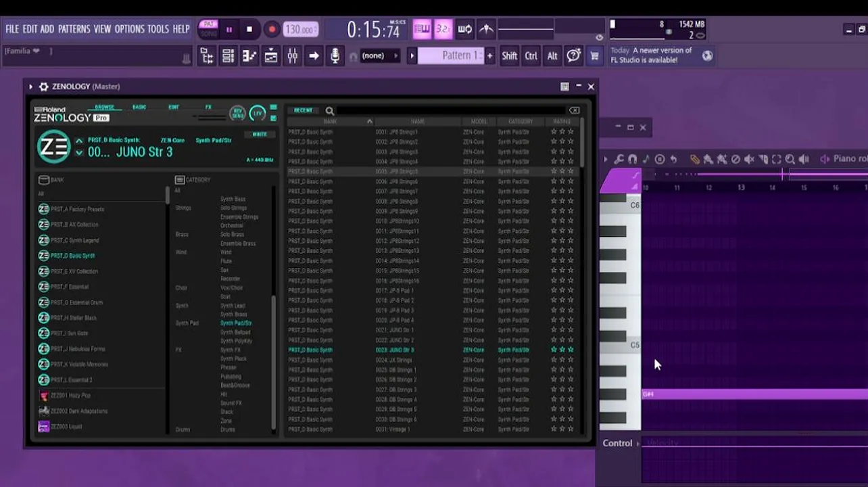
Task: Sort list by BANK column header
Action: [x=330, y=122]
